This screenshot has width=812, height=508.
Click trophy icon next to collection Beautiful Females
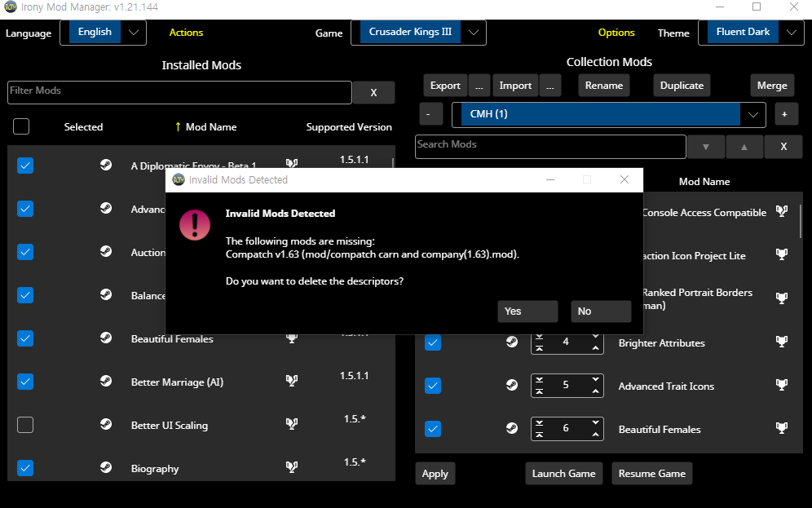[782, 428]
